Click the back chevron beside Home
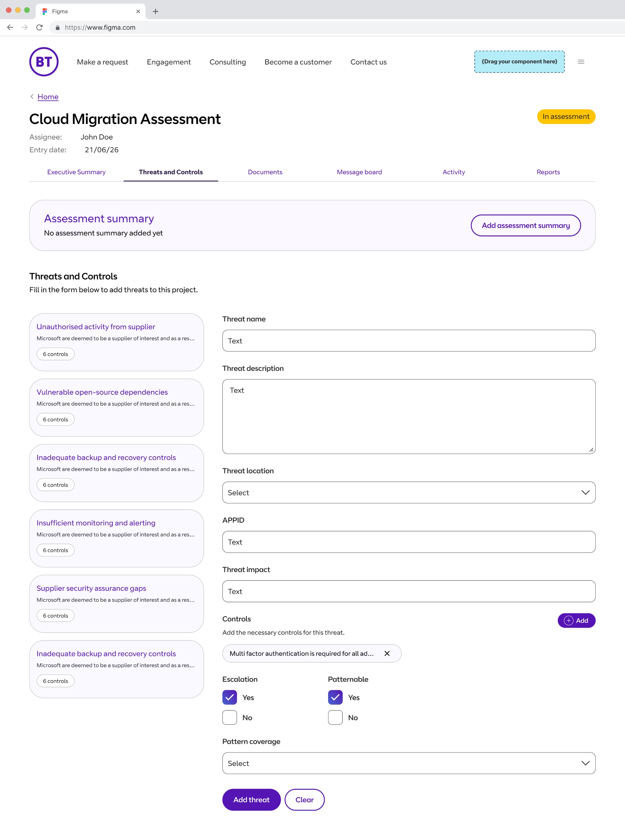 pyautogui.click(x=32, y=96)
